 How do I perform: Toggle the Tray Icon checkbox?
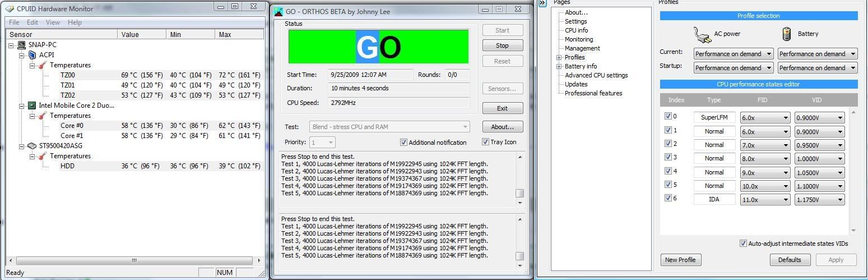485,142
